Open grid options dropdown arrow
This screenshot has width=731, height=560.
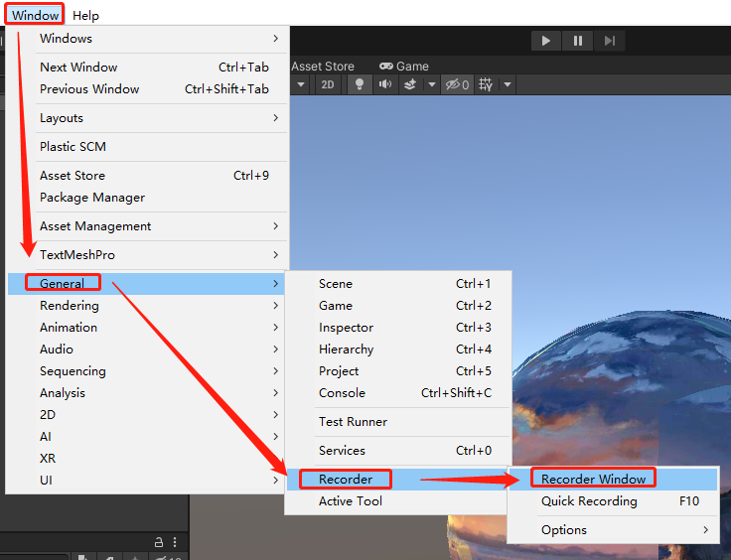(508, 84)
